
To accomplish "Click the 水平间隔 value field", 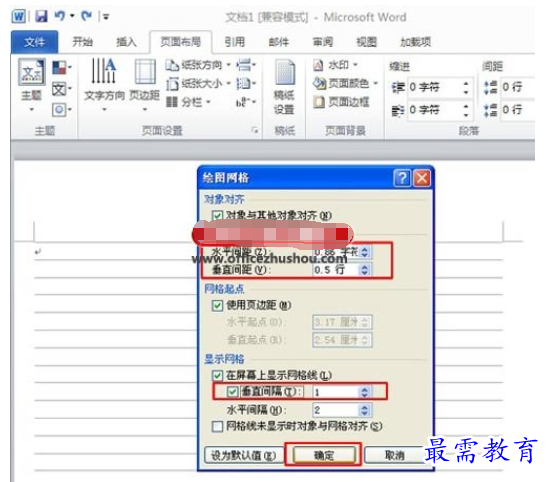I will [x=336, y=410].
